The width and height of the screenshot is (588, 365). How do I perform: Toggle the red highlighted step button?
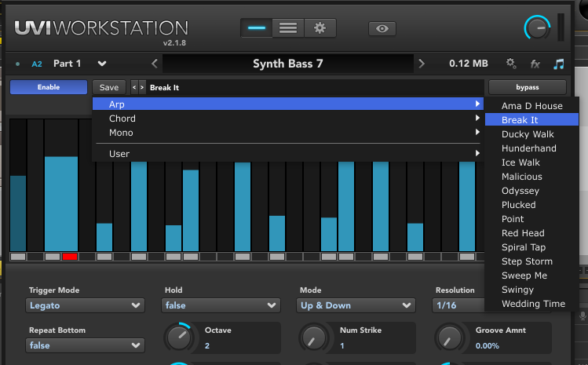click(x=70, y=257)
